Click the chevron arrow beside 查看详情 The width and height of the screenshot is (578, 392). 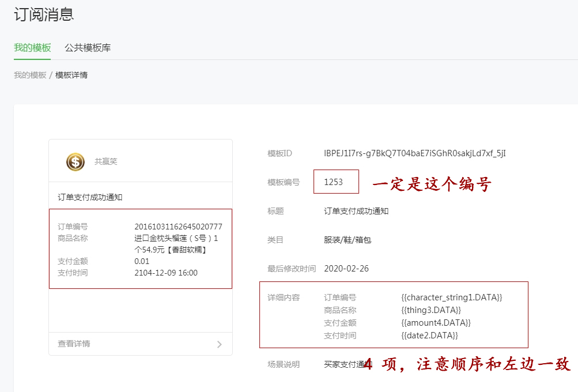[x=219, y=344]
